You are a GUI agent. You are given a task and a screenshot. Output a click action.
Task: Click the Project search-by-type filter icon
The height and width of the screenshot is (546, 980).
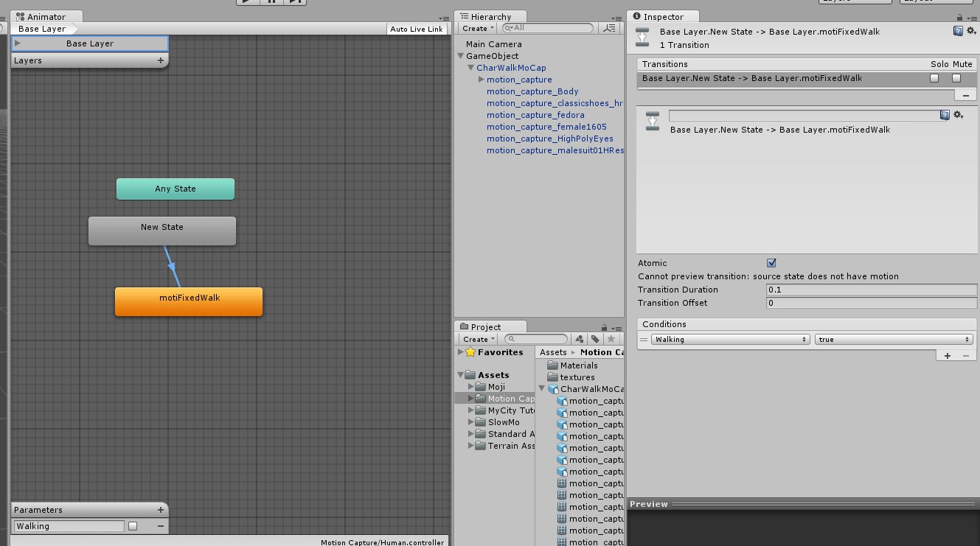[579, 339]
